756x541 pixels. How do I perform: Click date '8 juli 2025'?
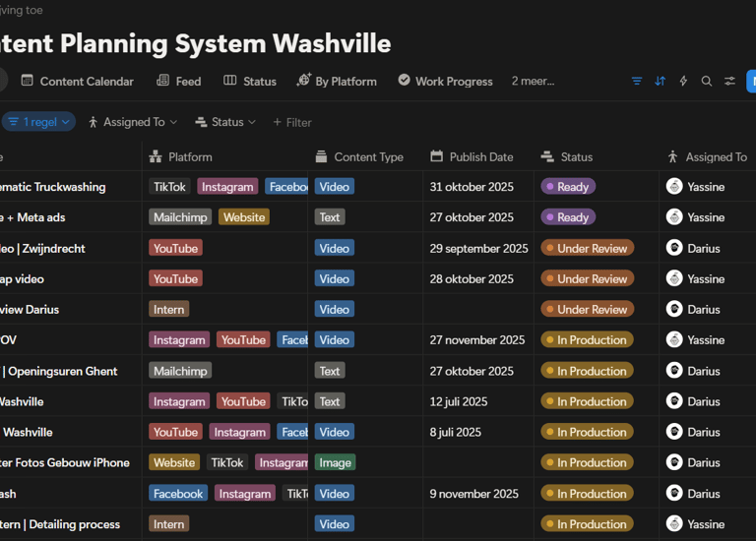click(x=456, y=432)
